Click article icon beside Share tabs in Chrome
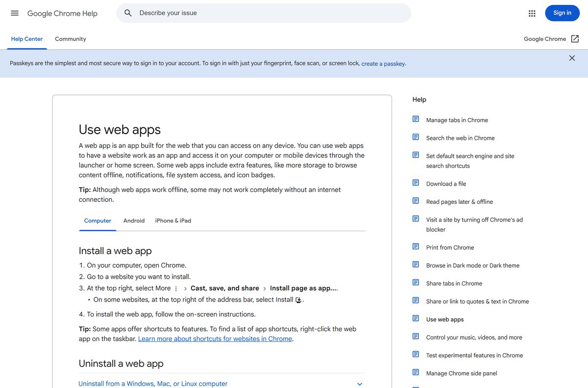The image size is (588, 388). click(x=416, y=282)
